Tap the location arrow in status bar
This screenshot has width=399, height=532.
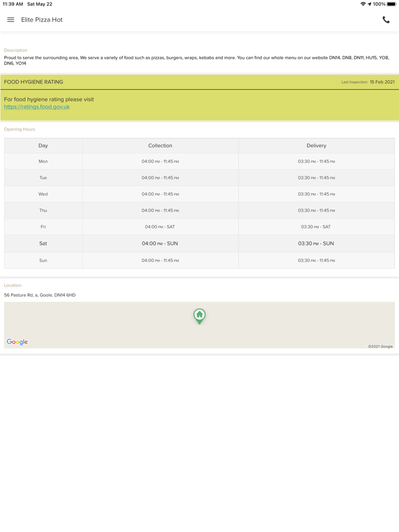tap(369, 4)
